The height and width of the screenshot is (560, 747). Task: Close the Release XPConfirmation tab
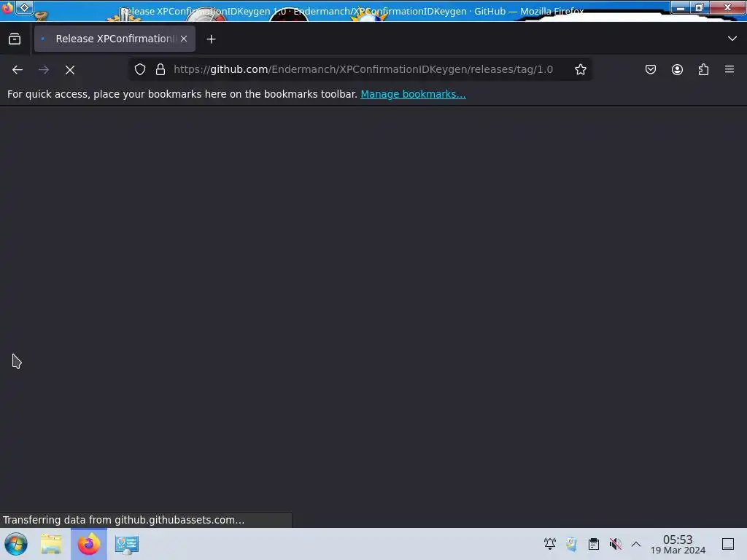point(184,39)
